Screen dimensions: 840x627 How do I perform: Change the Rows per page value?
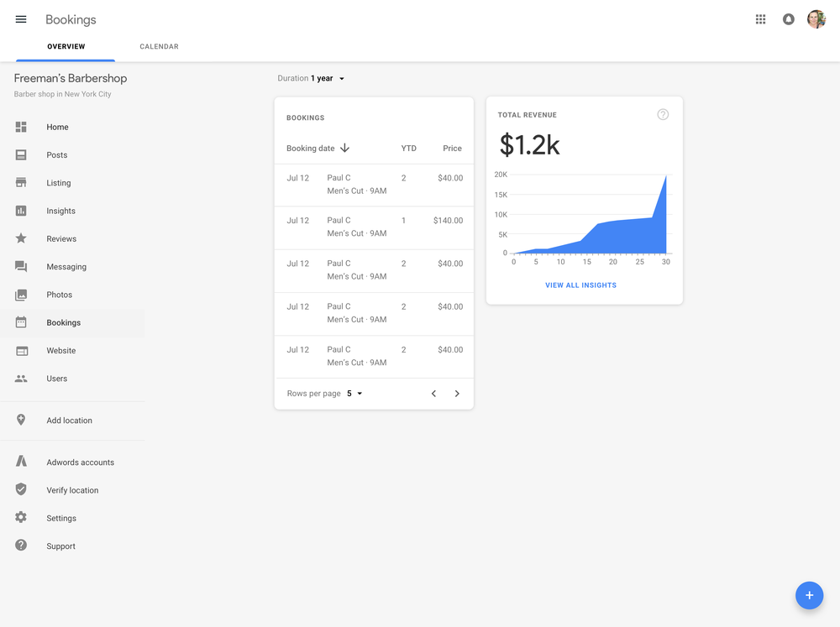coord(353,393)
